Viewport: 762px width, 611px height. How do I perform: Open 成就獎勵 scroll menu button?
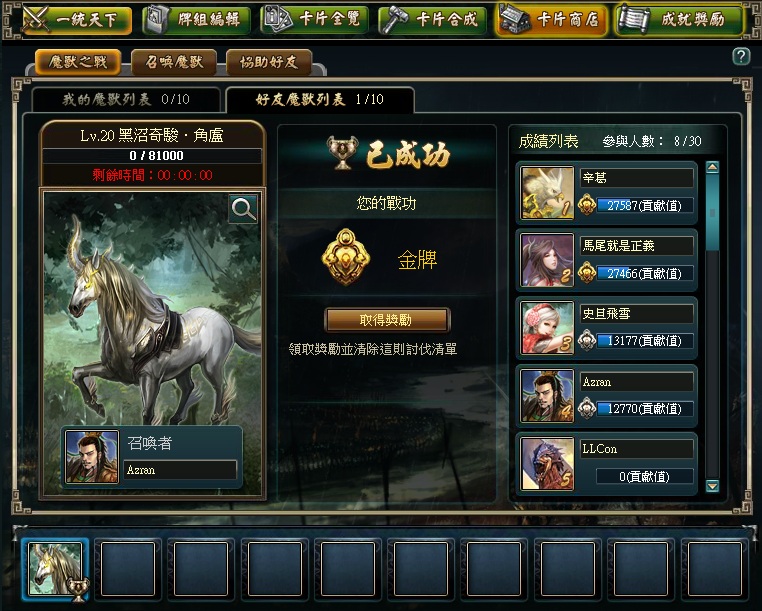point(679,19)
